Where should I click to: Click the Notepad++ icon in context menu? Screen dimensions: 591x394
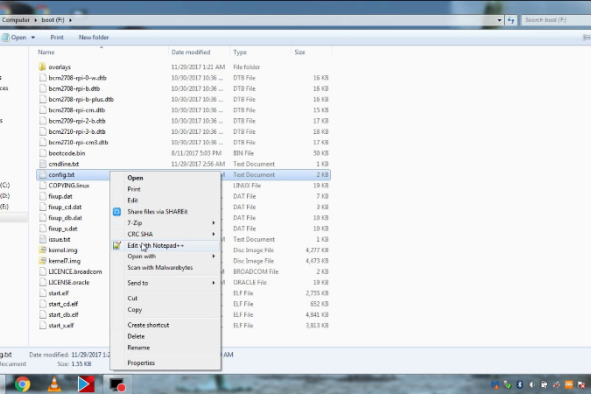(117, 245)
